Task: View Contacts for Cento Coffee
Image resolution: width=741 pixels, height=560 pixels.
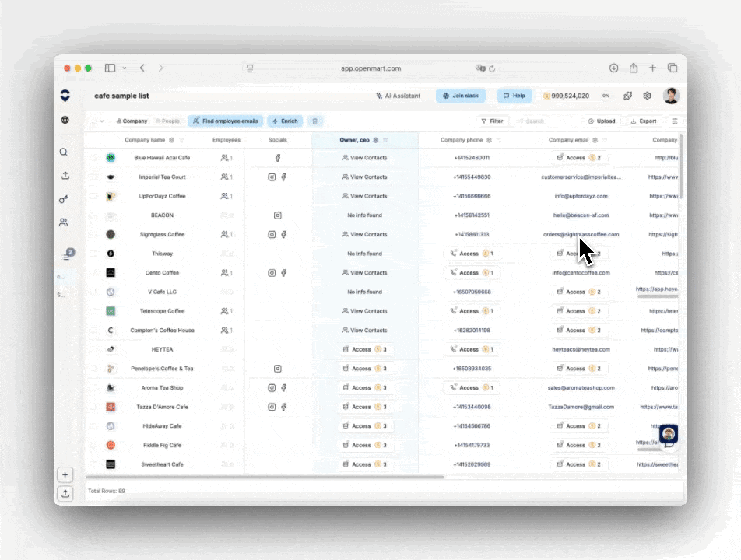Action: click(x=364, y=273)
